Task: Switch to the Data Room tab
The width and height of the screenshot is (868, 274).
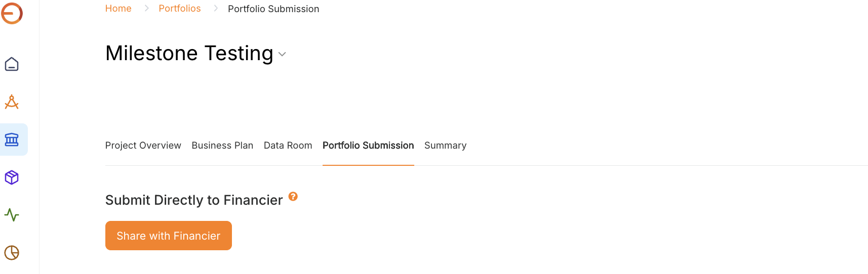Action: click(x=288, y=146)
